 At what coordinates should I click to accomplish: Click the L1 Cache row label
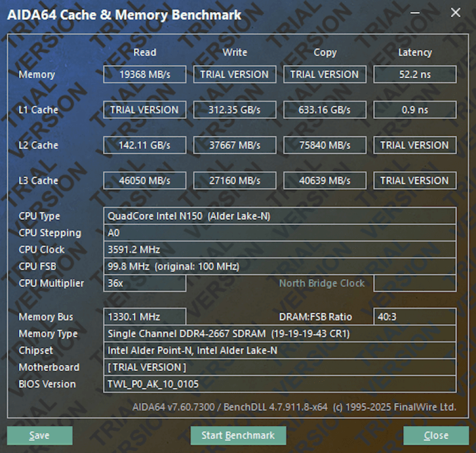pos(38,110)
